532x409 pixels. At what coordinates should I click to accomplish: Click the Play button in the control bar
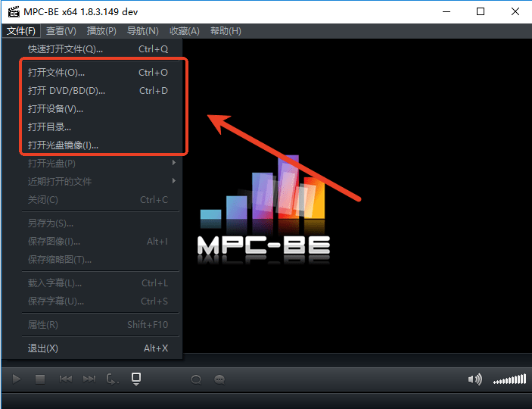[x=17, y=379]
